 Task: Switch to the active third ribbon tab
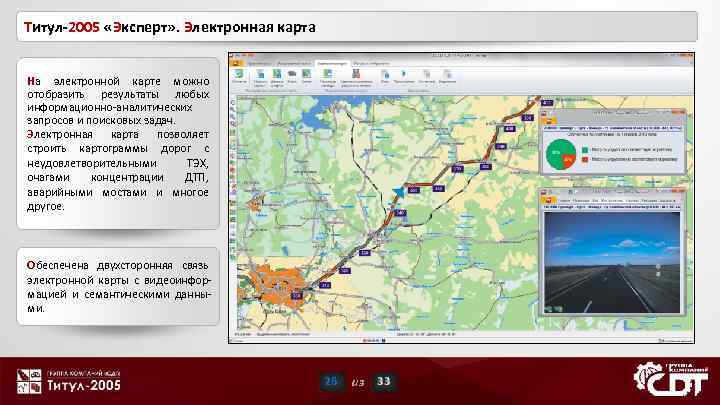tap(332, 63)
